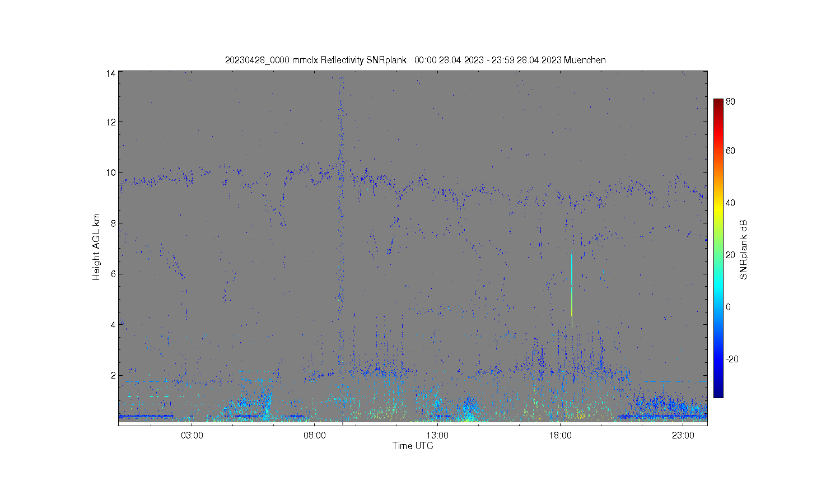Click the colorbar value 20
Image resolution: width=840 pixels, height=504 pixels.
[730, 255]
